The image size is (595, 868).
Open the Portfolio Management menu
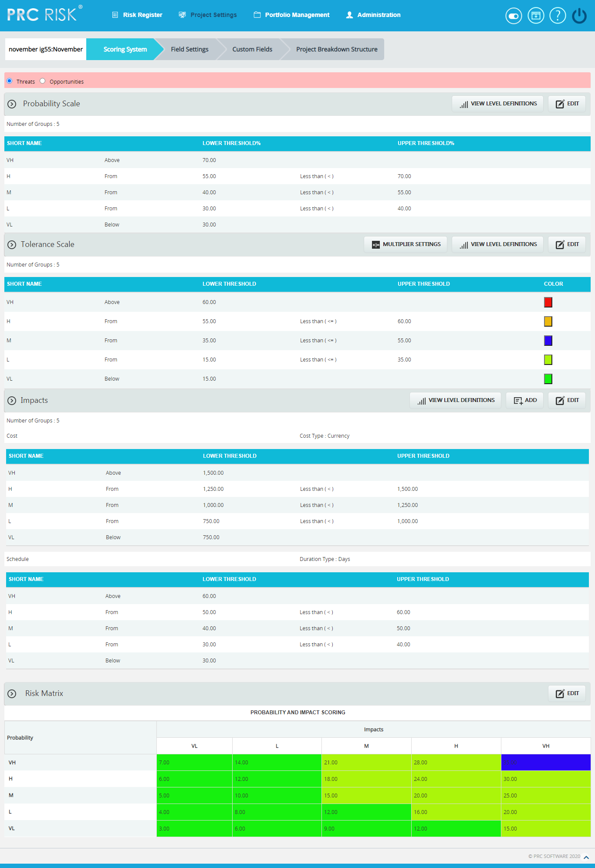point(291,15)
